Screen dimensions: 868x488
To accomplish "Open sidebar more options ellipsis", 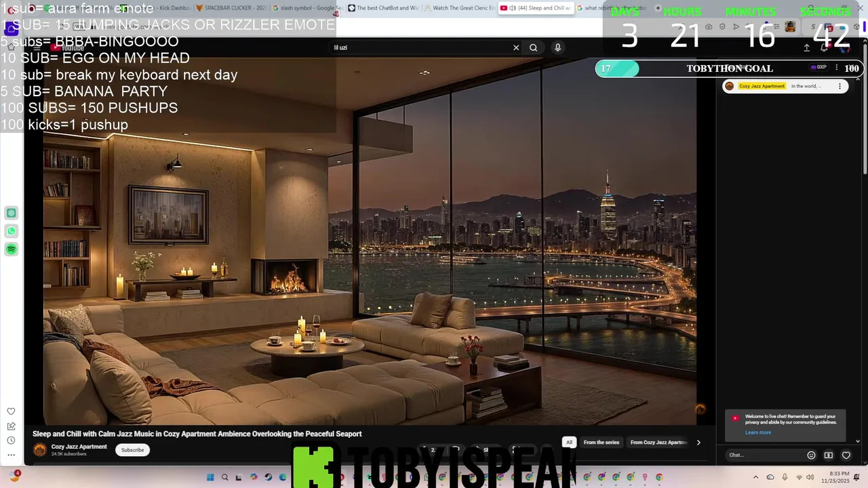I will click(x=12, y=455).
